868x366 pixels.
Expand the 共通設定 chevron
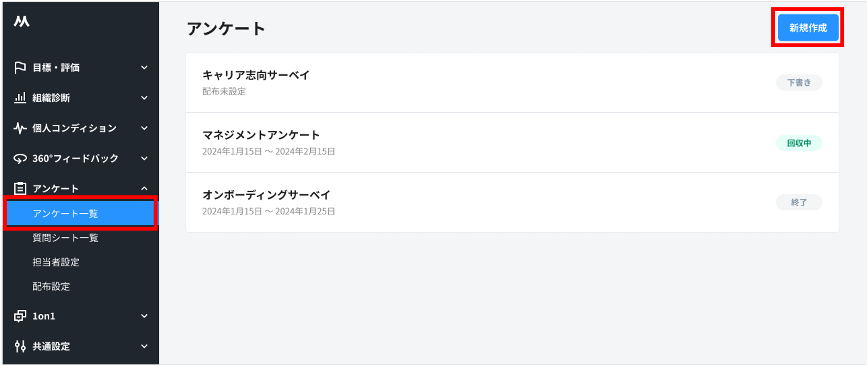coord(144,346)
